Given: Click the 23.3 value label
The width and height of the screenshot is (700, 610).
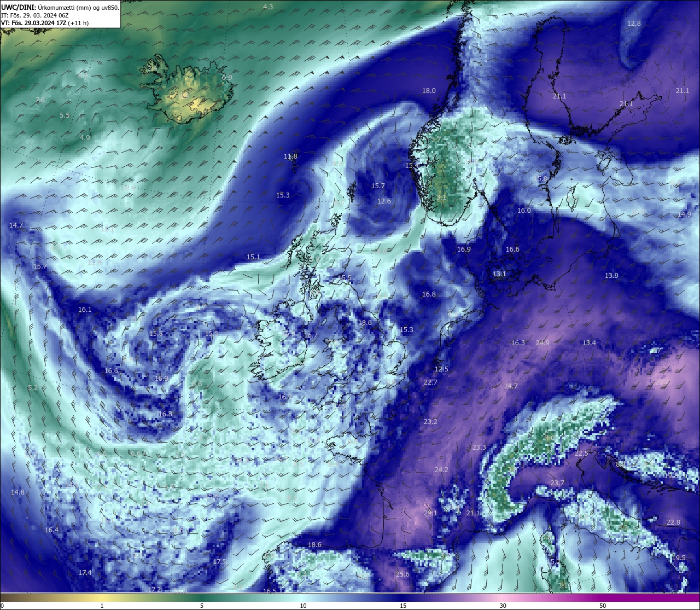Looking at the screenshot, I should pyautogui.click(x=479, y=448).
